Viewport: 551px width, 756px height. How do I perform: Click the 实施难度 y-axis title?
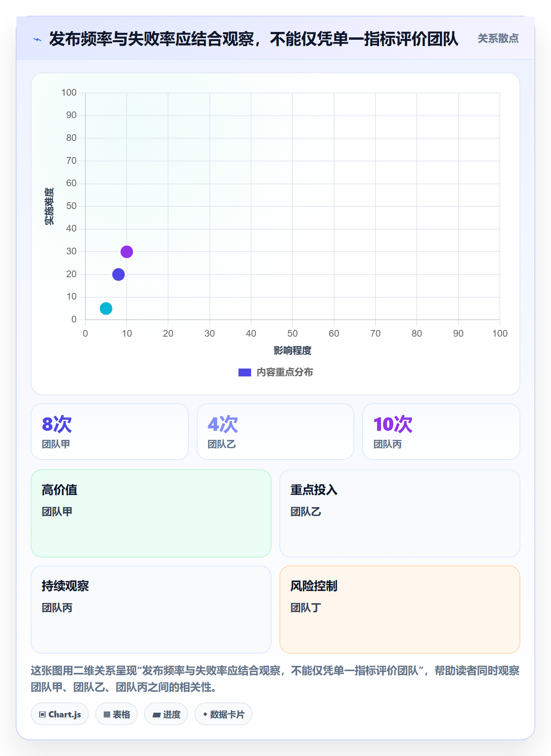click(49, 206)
